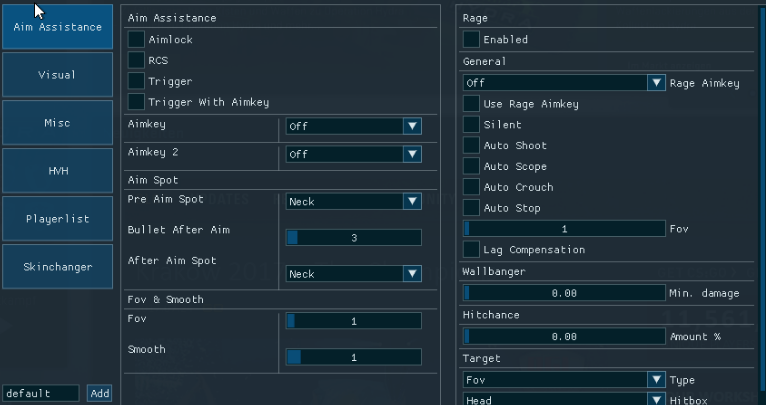This screenshot has height=405, width=766.
Task: Enable the Auto Scope checkbox
Action: click(x=472, y=167)
